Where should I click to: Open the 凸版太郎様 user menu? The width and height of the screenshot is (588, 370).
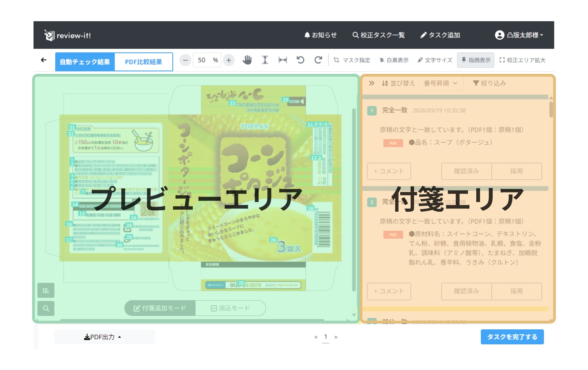pos(519,35)
